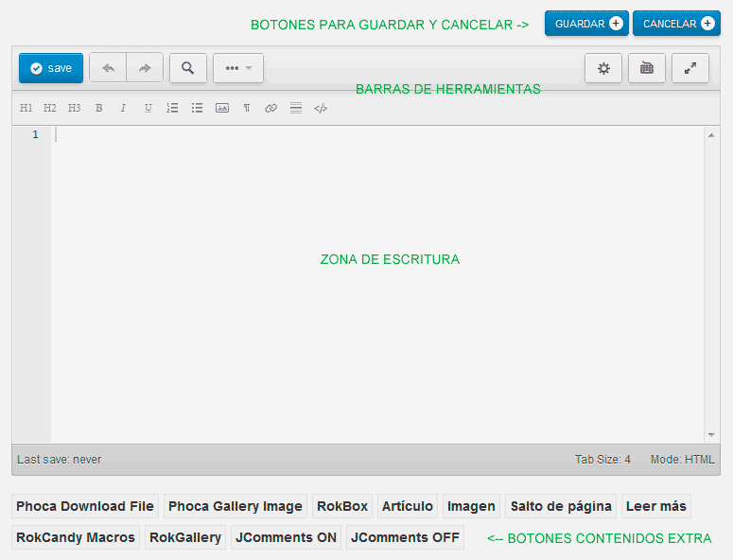Click the GUARDAR button

click(586, 24)
